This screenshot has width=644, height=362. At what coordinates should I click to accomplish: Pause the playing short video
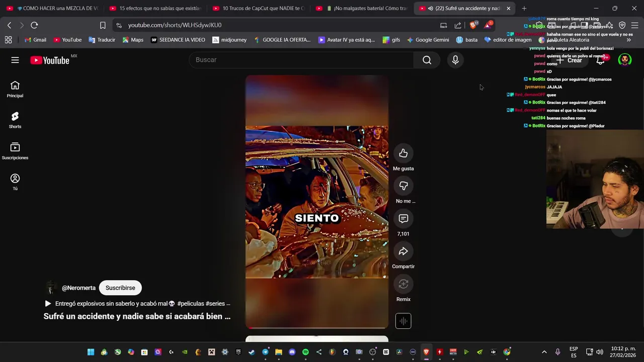point(316,202)
